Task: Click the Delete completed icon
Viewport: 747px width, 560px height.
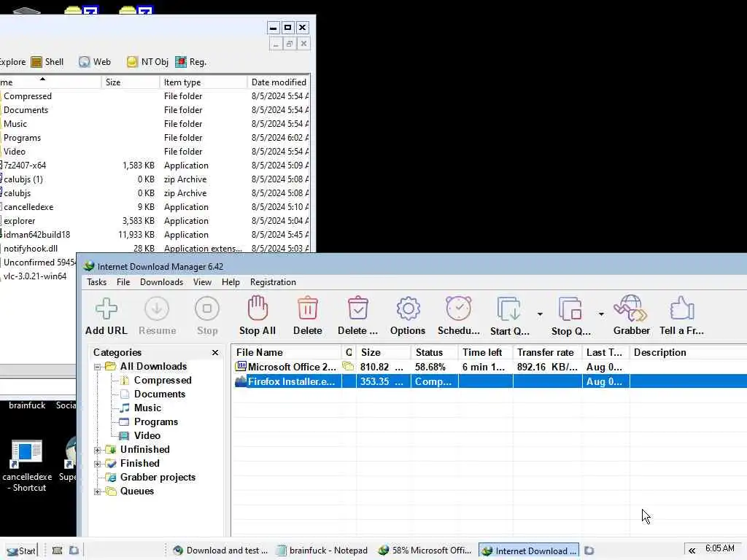Action: coord(357,316)
